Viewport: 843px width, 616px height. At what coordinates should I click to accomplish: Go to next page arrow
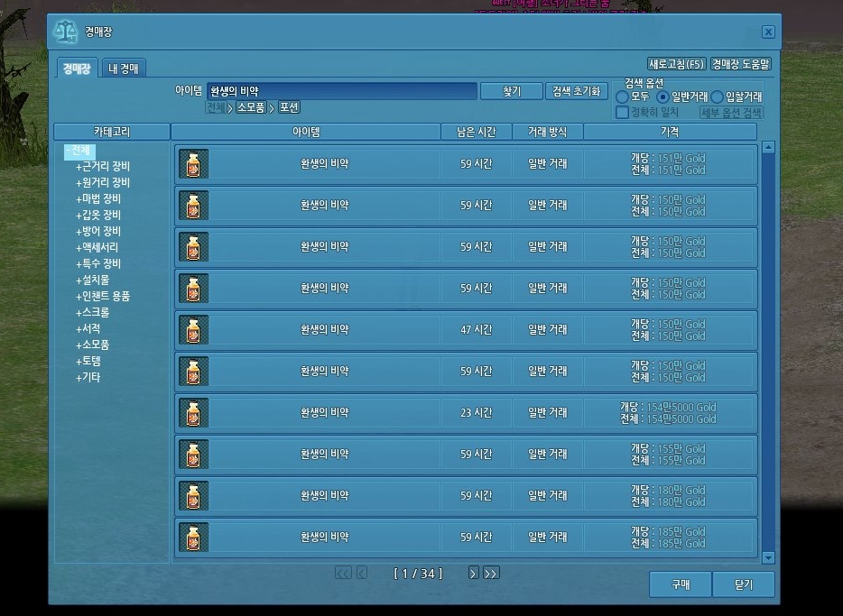click(473, 573)
